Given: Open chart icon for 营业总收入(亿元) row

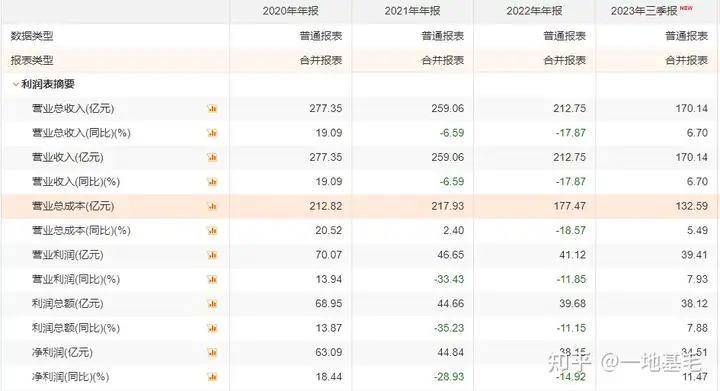Looking at the screenshot, I should [x=212, y=109].
